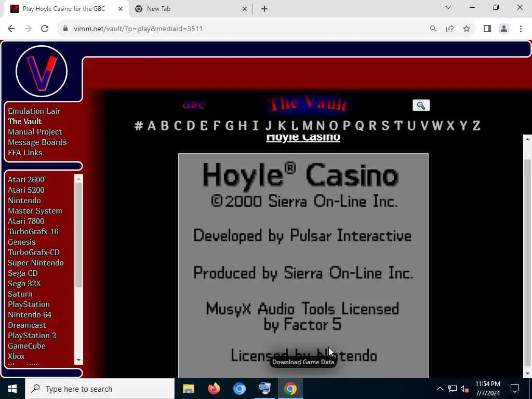Show hidden tray icons chevron
The image size is (532, 399).
pyautogui.click(x=440, y=389)
